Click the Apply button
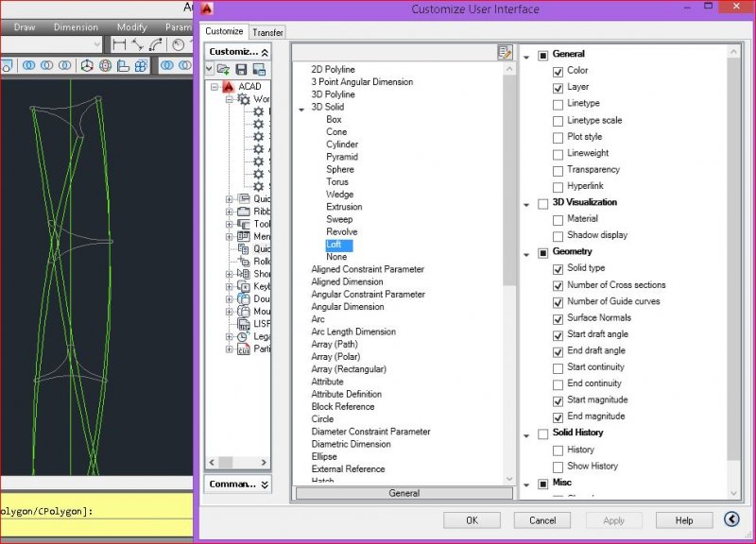756x544 pixels. [x=613, y=520]
